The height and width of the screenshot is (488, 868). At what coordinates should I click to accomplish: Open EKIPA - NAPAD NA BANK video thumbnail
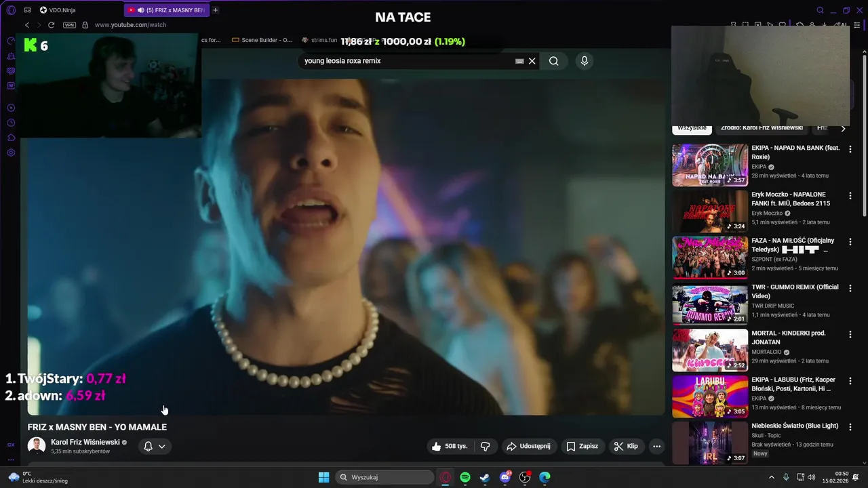point(709,165)
